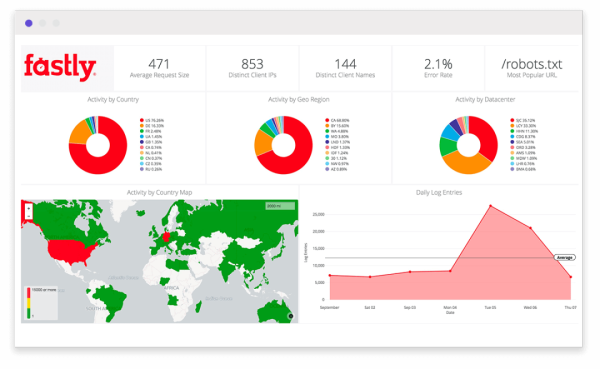Toggle the DE 16.33% legend entry
Image resolution: width=600 pixels, height=369 pixels.
[152, 126]
